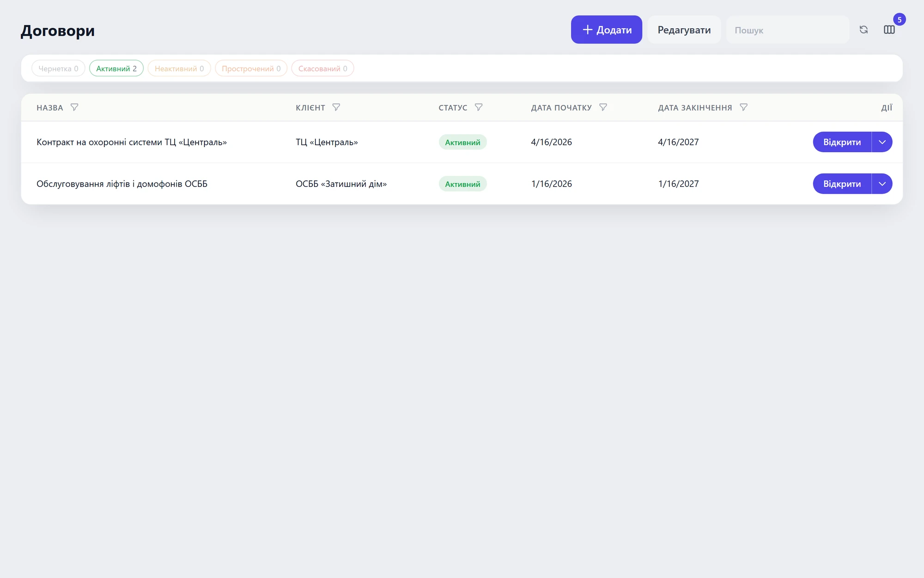
Task: Toggle the Чернетка 0 status filter chip
Action: pos(58,68)
